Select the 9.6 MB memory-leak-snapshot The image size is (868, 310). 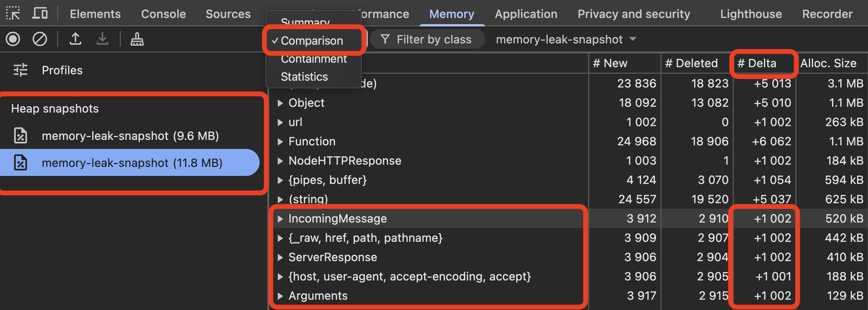[130, 136]
